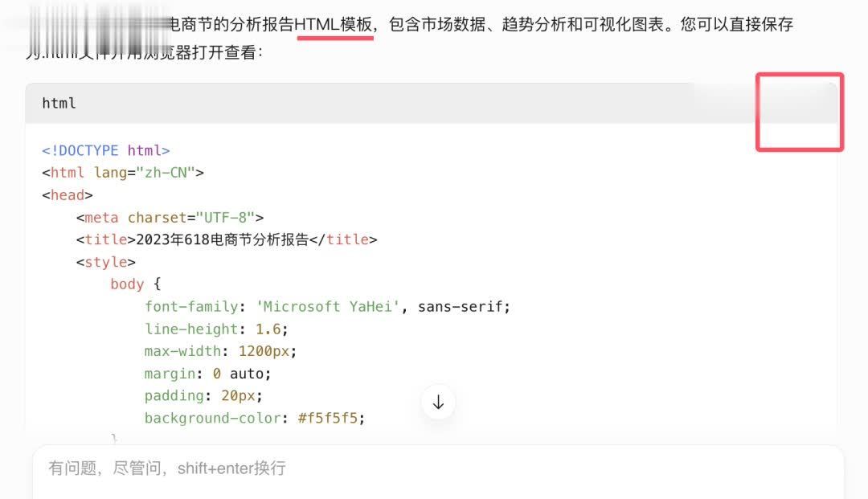Click the 'sans-serif' font fallback value
868x499 pixels.
pos(462,307)
